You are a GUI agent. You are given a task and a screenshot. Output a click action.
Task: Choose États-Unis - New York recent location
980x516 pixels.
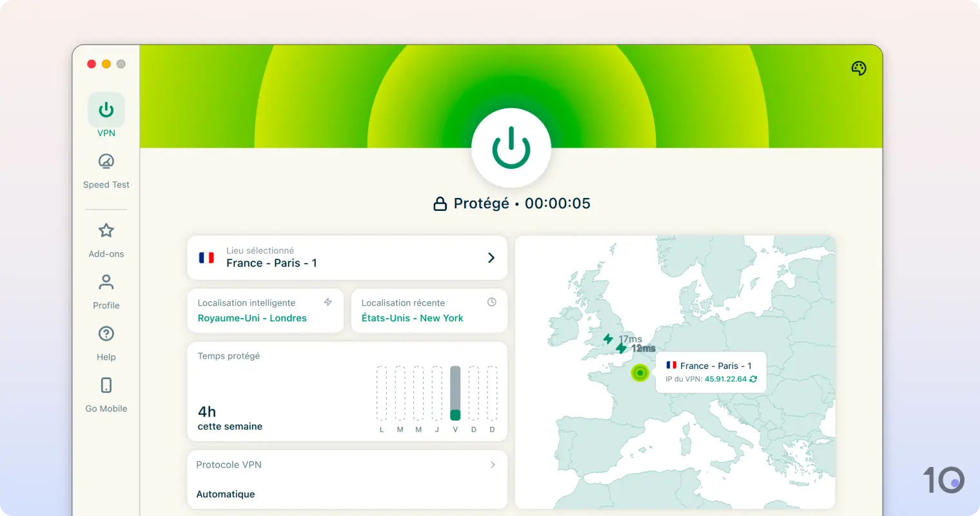413,318
